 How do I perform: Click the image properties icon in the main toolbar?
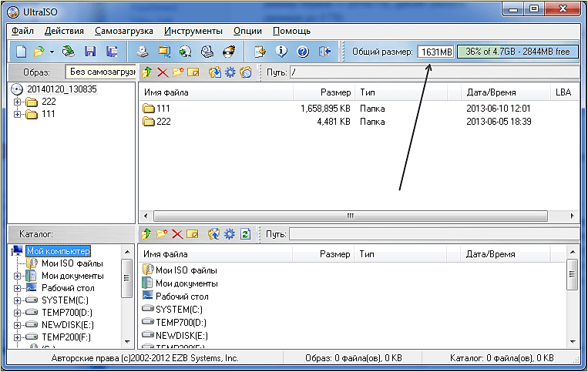point(260,52)
